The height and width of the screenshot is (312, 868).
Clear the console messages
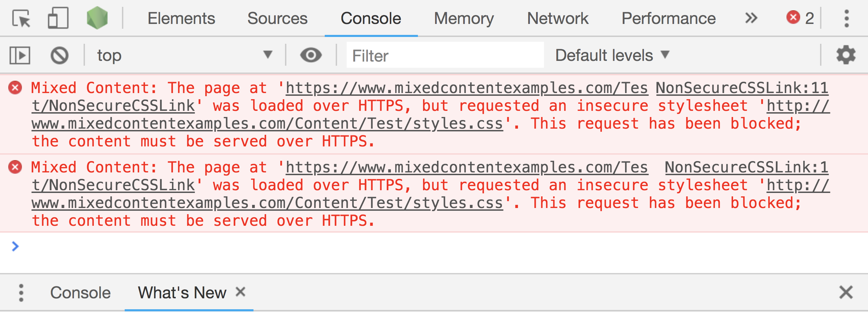click(x=59, y=55)
